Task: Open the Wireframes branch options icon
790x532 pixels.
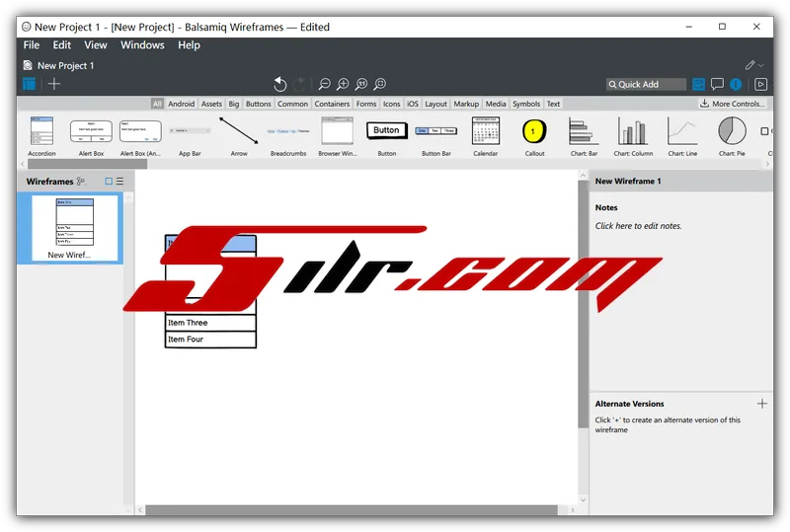Action: click(x=81, y=182)
